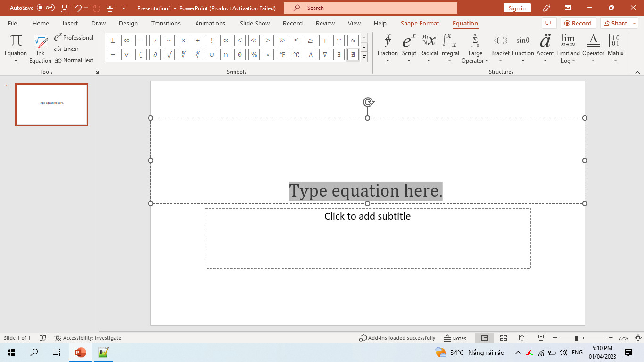Insert the there-does-not-exist symbol
This screenshot has height=362, width=644.
pyautogui.click(x=353, y=55)
